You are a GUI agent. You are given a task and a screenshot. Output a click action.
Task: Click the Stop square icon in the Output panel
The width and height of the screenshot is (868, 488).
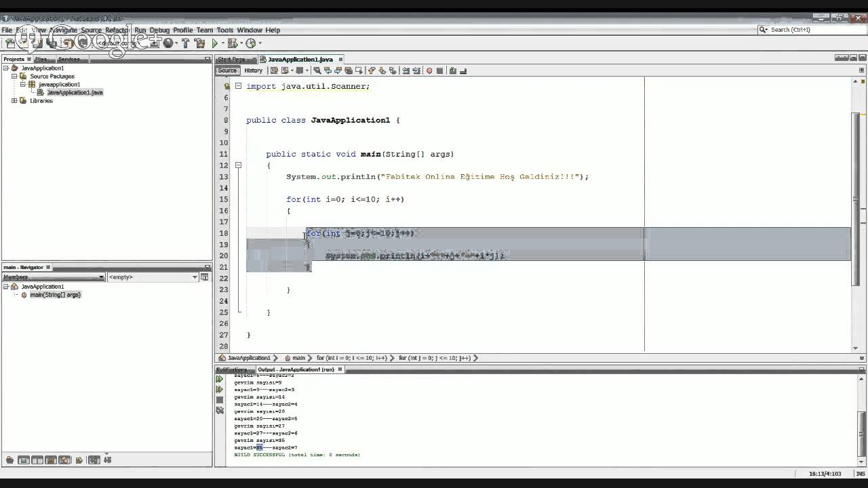point(220,400)
